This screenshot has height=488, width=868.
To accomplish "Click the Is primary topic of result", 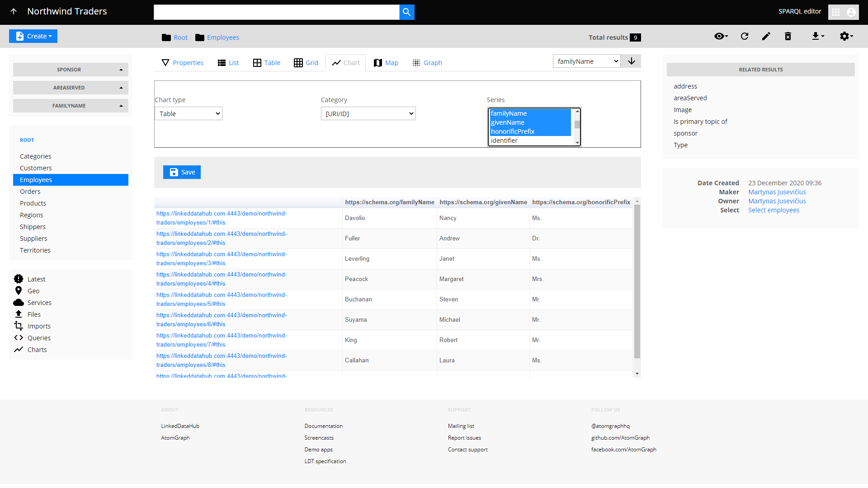I will (700, 122).
